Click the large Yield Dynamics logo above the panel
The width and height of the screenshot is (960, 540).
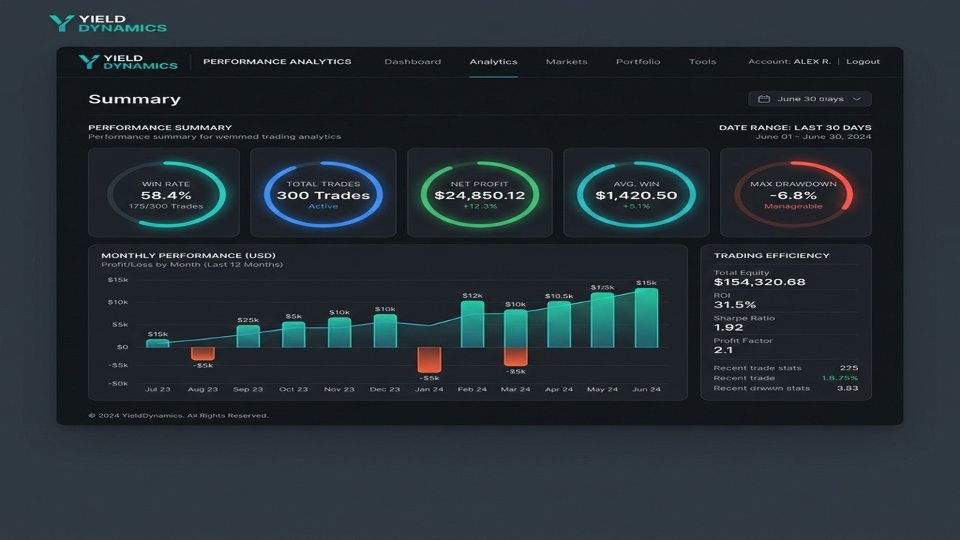click(x=108, y=23)
